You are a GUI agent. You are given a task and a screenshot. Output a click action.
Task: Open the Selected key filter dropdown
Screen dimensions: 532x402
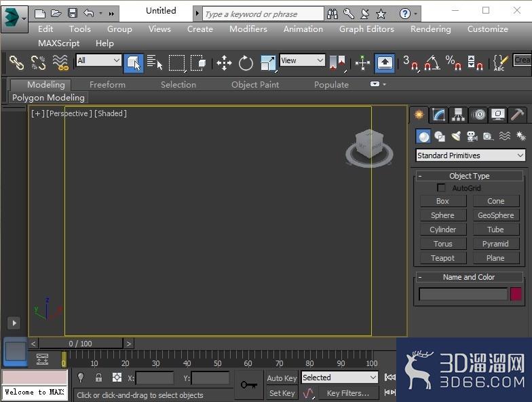(x=339, y=378)
